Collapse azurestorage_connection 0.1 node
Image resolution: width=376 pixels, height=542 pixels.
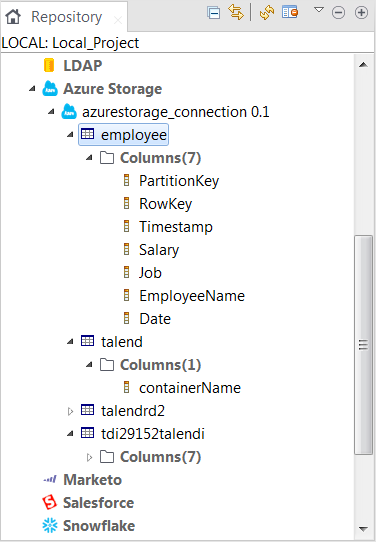coord(51,112)
